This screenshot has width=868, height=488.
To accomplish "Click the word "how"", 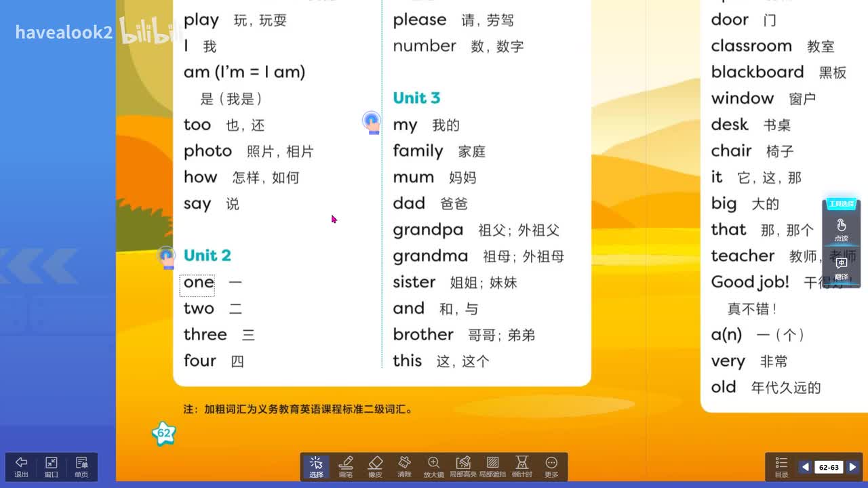I will 201,177.
